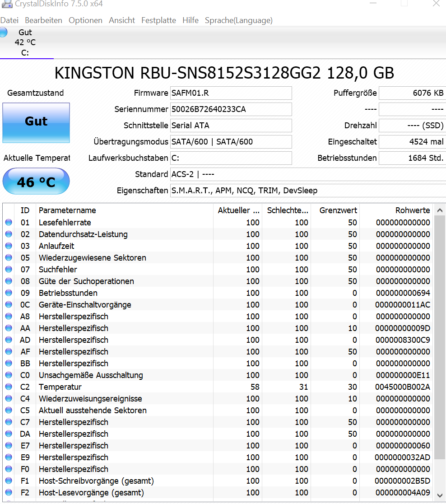The height and width of the screenshot is (504, 446).
Task: Select the Host-Schreibvorgänge (gesamt) row text
Action: click(97, 481)
